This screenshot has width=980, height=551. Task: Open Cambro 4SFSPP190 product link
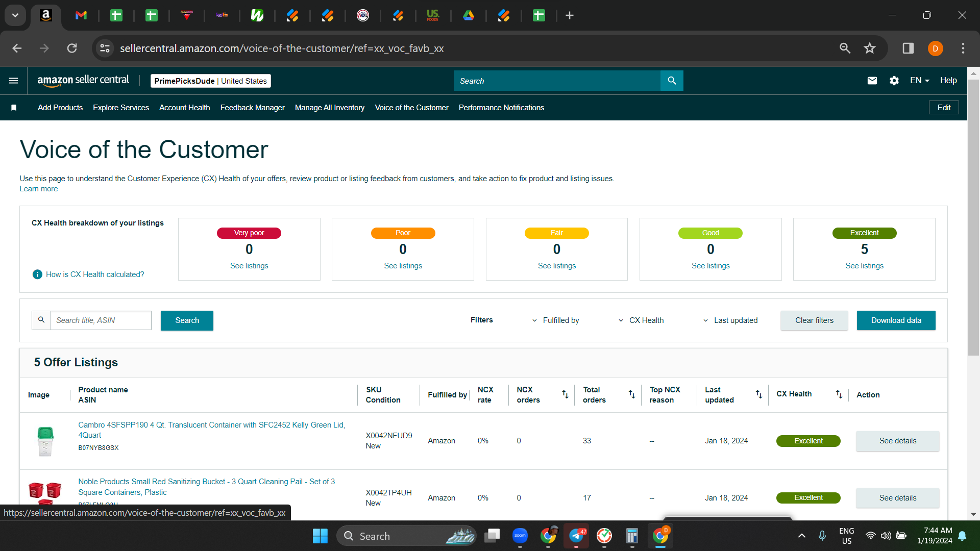(x=211, y=430)
